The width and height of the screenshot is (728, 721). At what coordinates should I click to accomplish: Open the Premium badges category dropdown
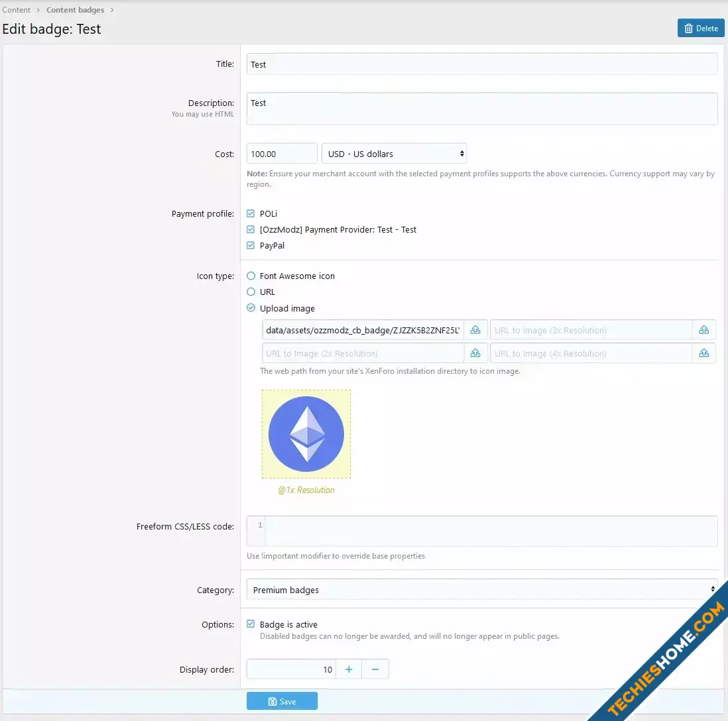tap(481, 590)
